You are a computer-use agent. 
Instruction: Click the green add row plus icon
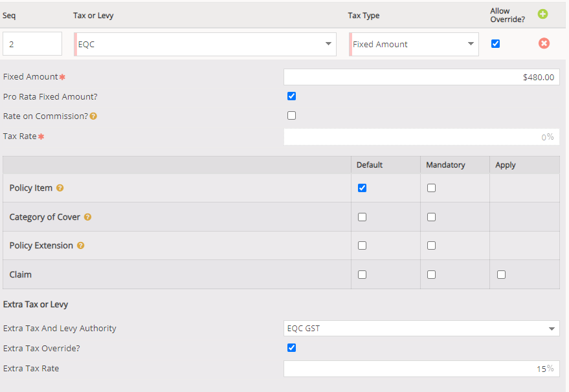pos(542,14)
